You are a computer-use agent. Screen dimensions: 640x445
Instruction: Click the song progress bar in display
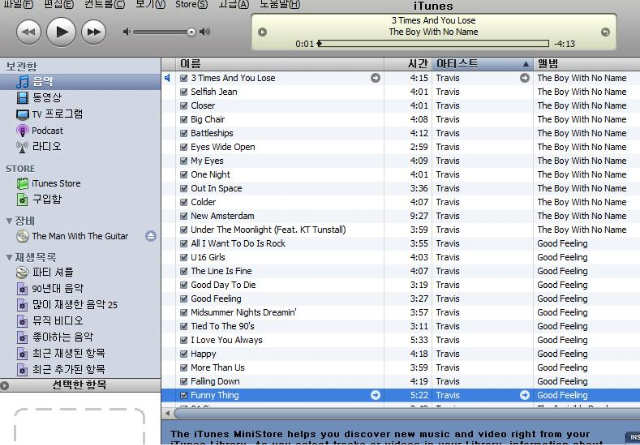(433, 43)
